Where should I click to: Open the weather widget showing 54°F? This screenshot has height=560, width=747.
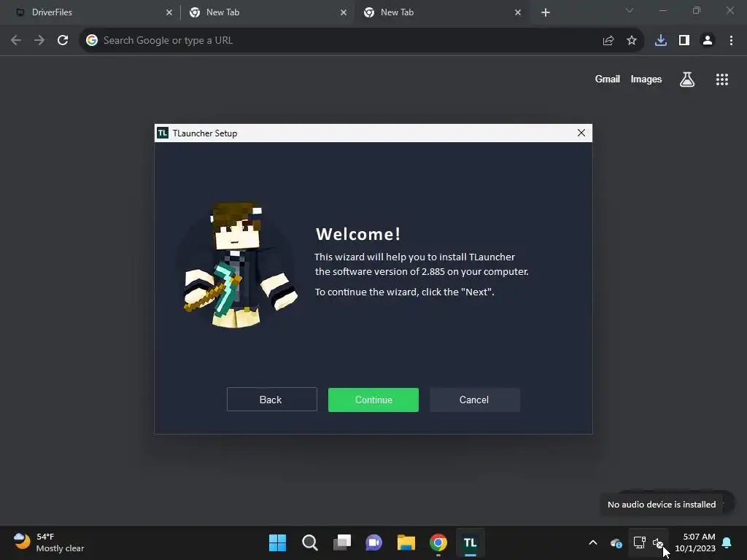pos(49,542)
